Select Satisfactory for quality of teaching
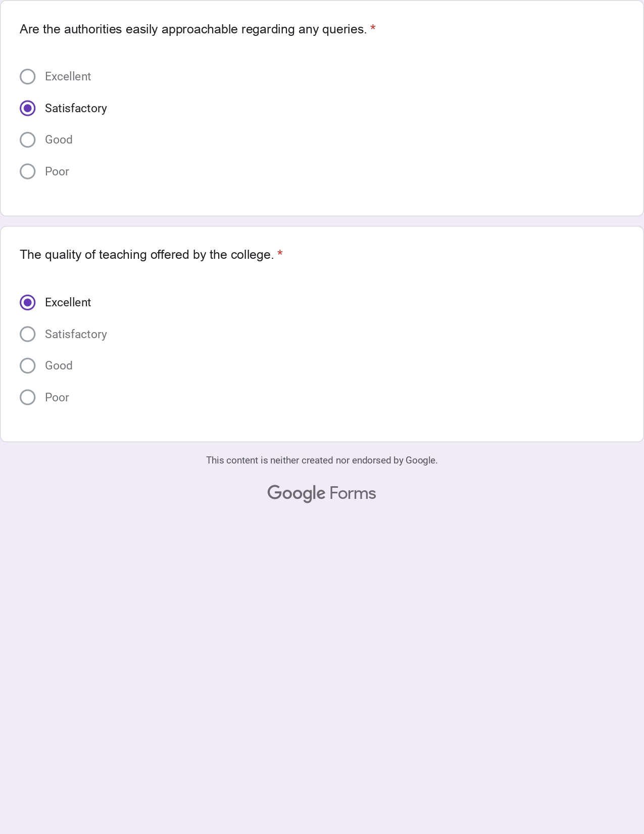This screenshot has width=644, height=834. tap(27, 334)
